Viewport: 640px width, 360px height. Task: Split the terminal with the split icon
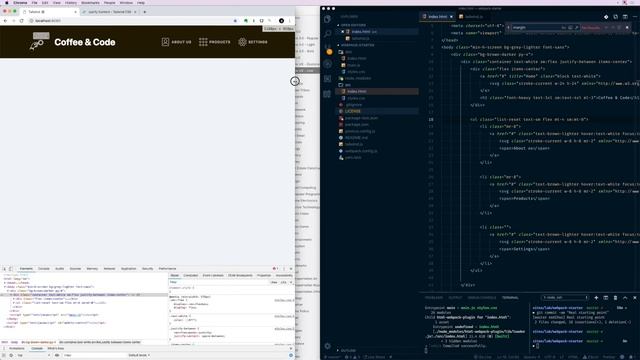pos(606,298)
